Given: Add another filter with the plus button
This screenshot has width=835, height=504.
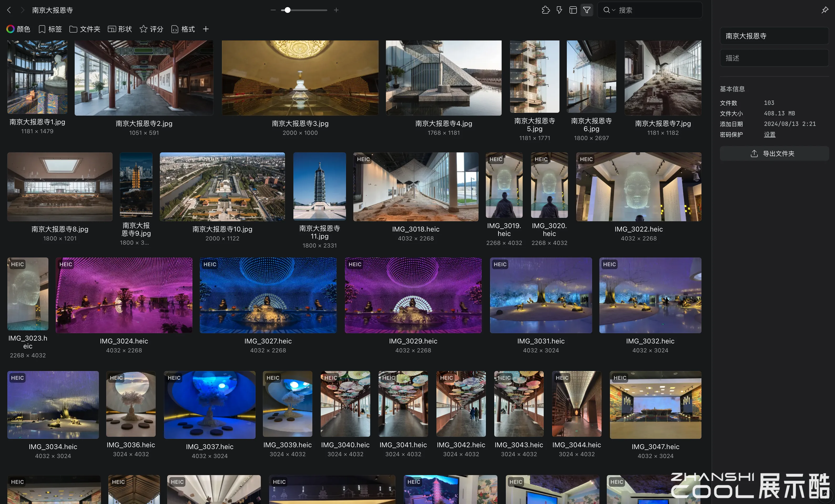Looking at the screenshot, I should [206, 29].
